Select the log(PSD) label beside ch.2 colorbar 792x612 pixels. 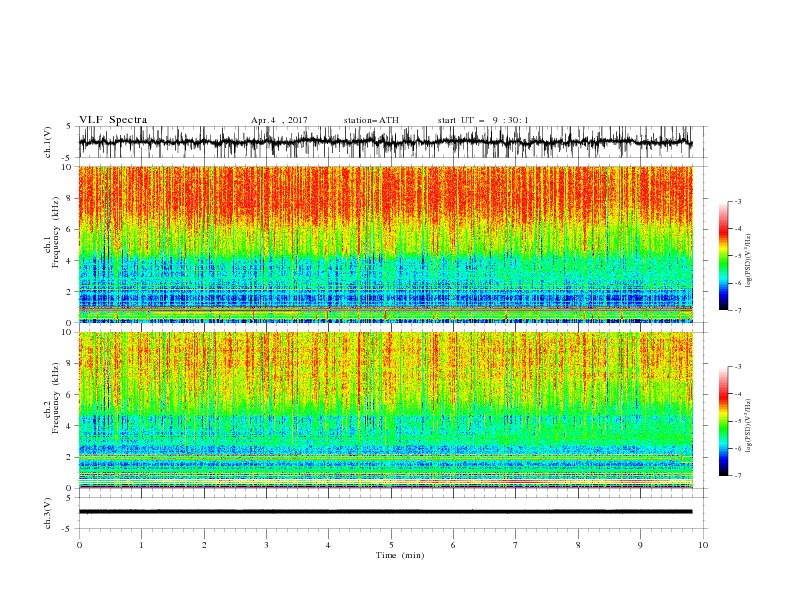749,426
